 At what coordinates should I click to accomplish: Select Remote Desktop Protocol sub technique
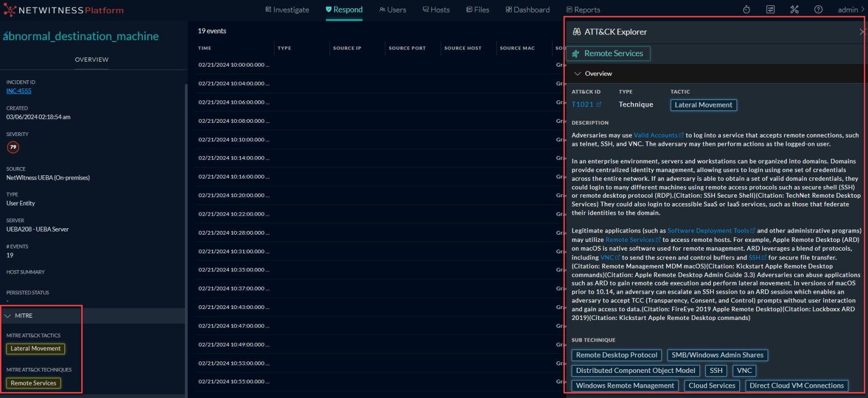point(616,355)
